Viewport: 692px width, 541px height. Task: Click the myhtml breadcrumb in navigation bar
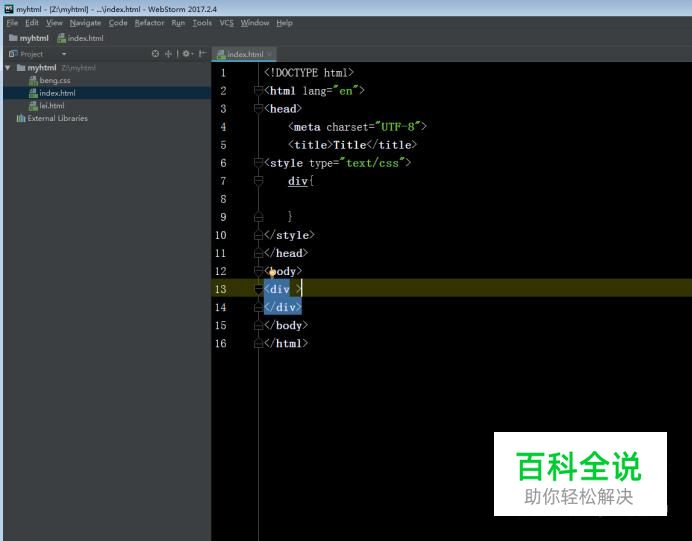[29, 38]
